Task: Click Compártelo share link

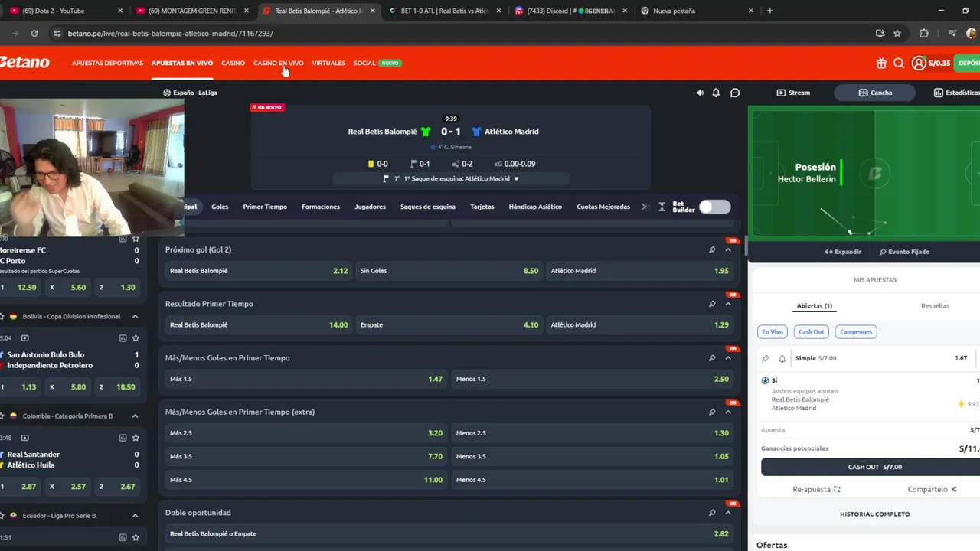Action: (933, 489)
